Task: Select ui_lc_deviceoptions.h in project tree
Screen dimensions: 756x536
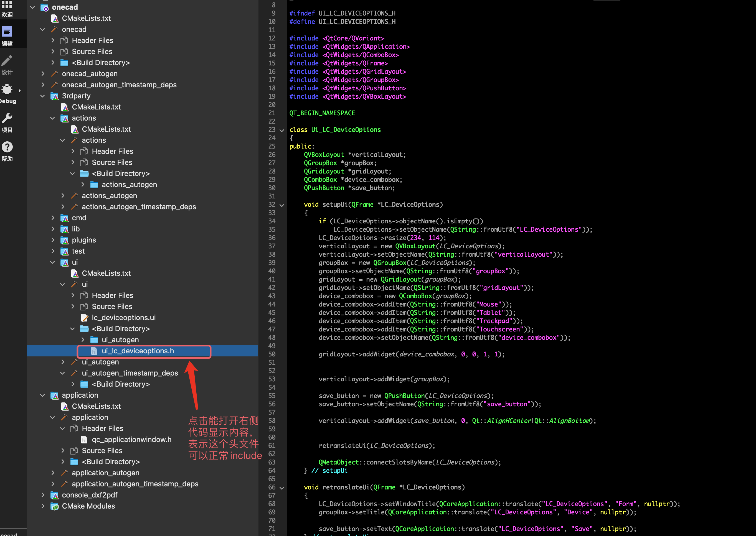Action: click(138, 351)
